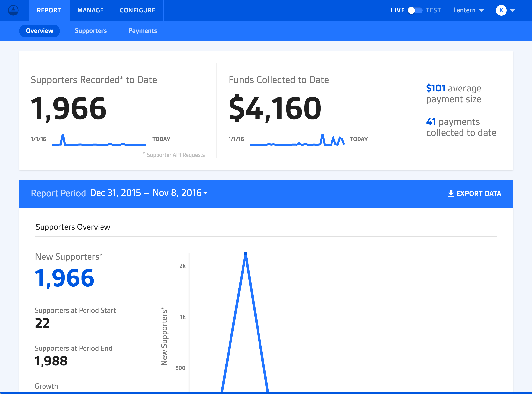Screen dimensions: 532x394
Task: Click the EXPORT DATA button
Action: coord(478,194)
